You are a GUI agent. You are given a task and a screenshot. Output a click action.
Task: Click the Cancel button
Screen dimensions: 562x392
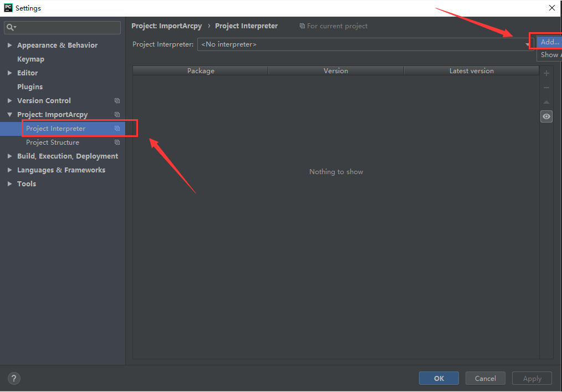(x=486, y=378)
